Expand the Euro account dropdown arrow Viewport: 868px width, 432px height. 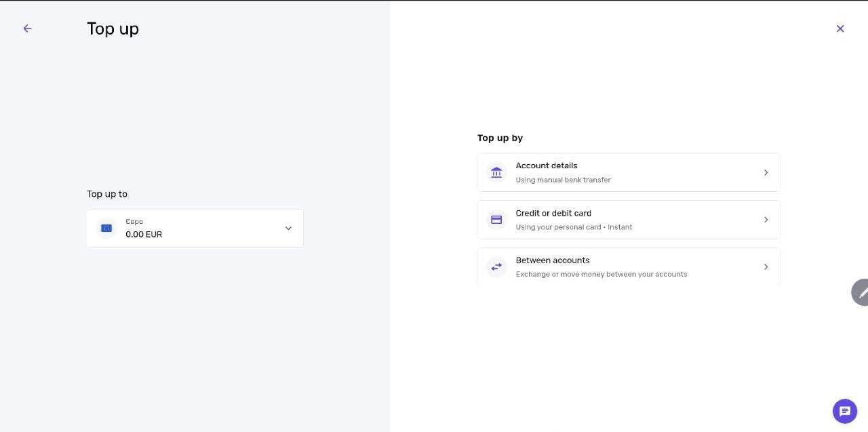pyautogui.click(x=288, y=229)
